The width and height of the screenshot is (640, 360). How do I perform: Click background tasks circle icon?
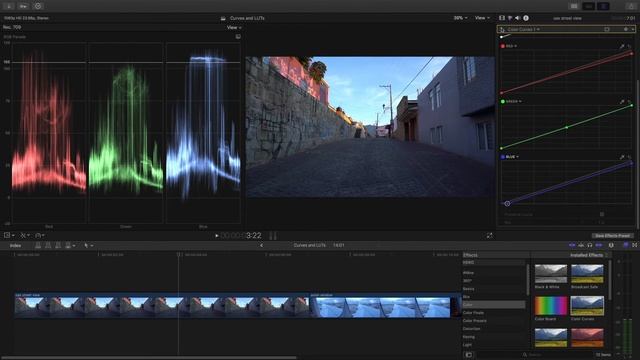(38, 6)
